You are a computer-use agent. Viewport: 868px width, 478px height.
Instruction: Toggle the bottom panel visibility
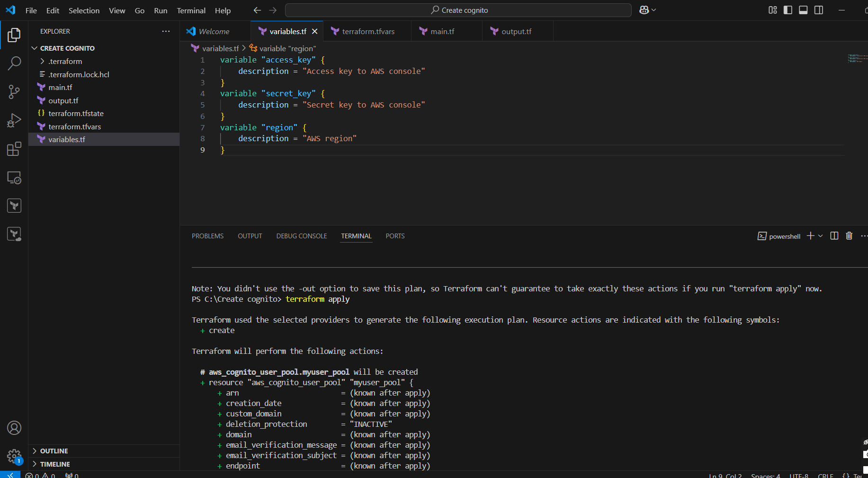(x=803, y=10)
